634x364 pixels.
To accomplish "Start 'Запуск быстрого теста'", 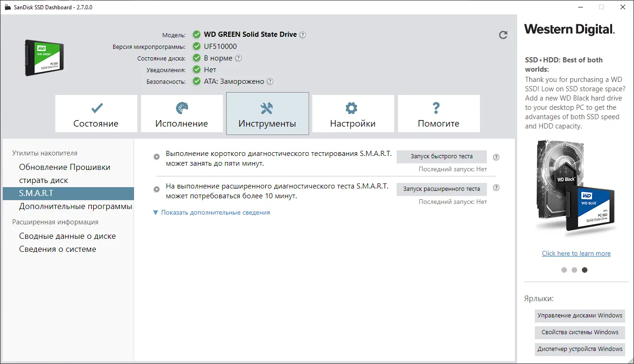I will tap(441, 156).
